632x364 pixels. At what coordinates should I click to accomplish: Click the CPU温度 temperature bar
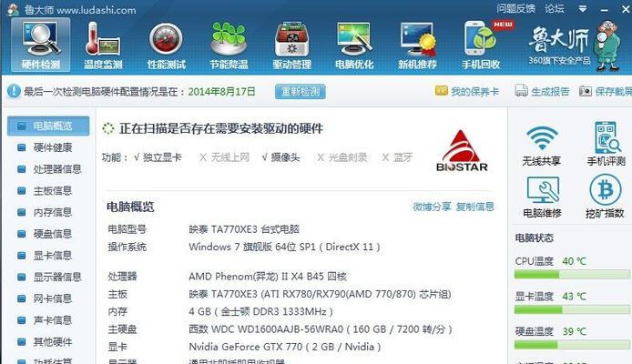click(x=572, y=275)
